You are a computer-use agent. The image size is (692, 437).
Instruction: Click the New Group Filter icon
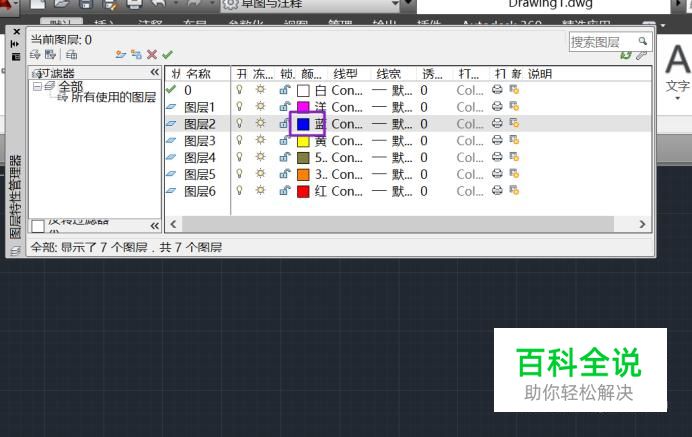[50, 55]
